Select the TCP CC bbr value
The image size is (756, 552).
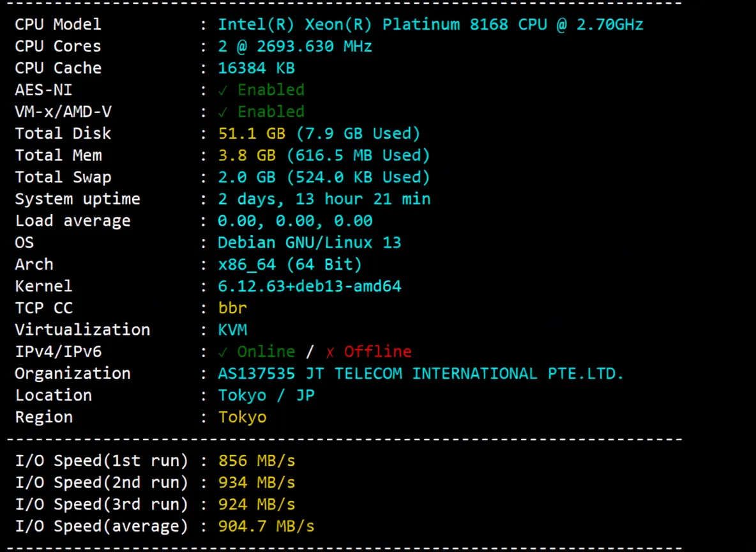pos(232,307)
